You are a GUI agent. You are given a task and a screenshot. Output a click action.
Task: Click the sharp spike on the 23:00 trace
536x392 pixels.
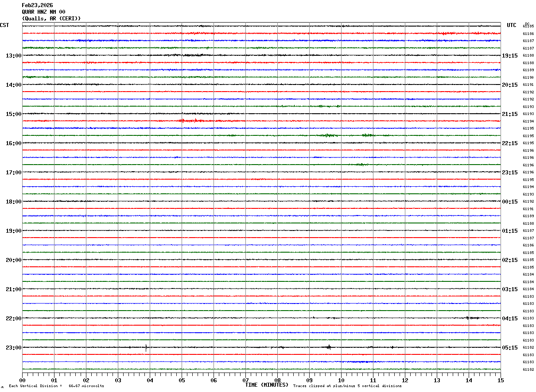click(x=146, y=348)
